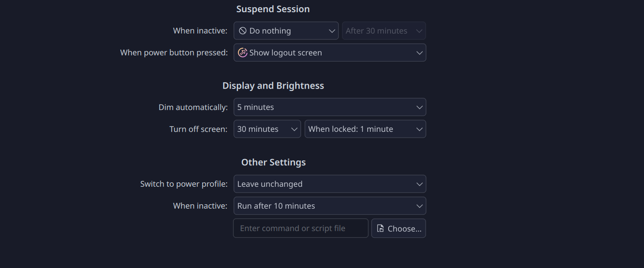Expand the chevron on When locked: 1 minute
The height and width of the screenshot is (268, 644).
pyautogui.click(x=419, y=129)
